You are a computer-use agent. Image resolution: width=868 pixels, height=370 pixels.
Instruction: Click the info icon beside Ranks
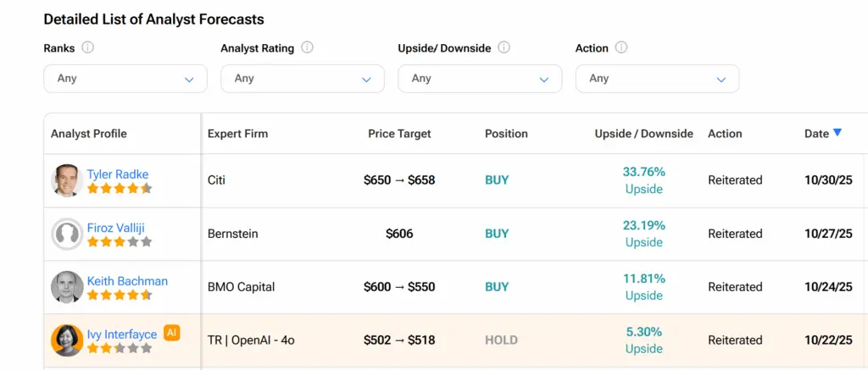point(87,47)
